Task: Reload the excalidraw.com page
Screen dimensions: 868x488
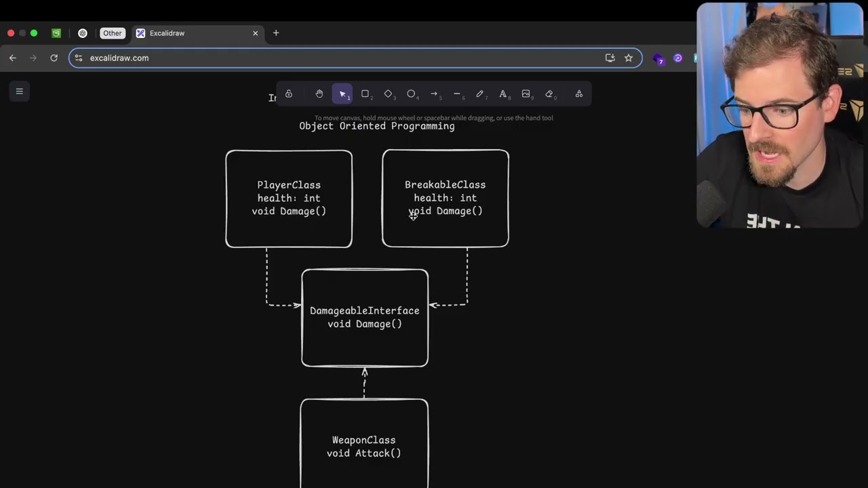Action: [x=54, y=58]
